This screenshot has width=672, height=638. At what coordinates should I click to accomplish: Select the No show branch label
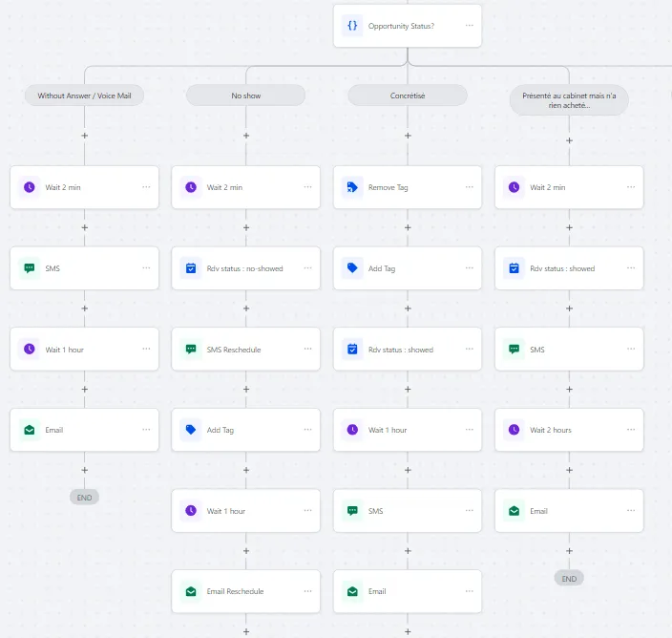coord(246,96)
